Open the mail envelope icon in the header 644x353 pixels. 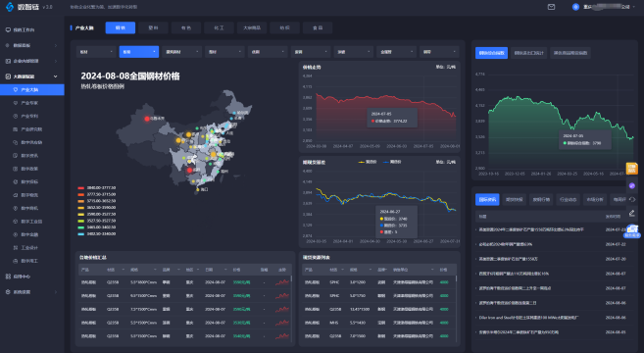click(551, 7)
